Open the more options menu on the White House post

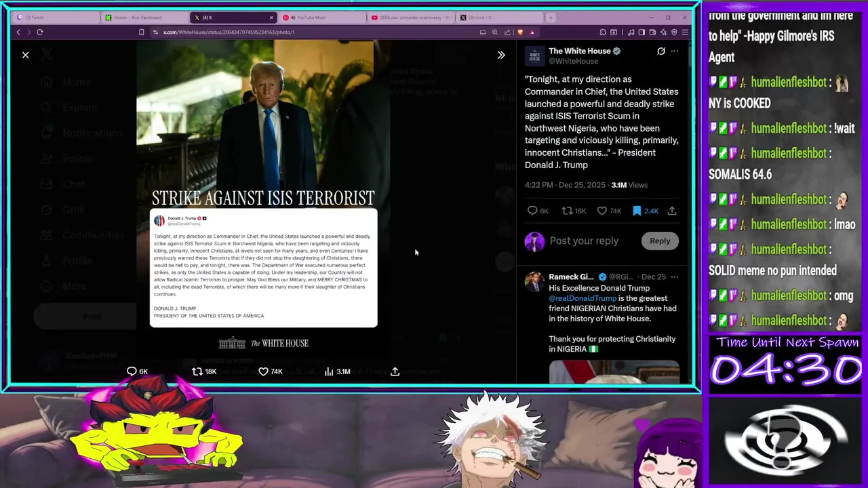click(675, 51)
